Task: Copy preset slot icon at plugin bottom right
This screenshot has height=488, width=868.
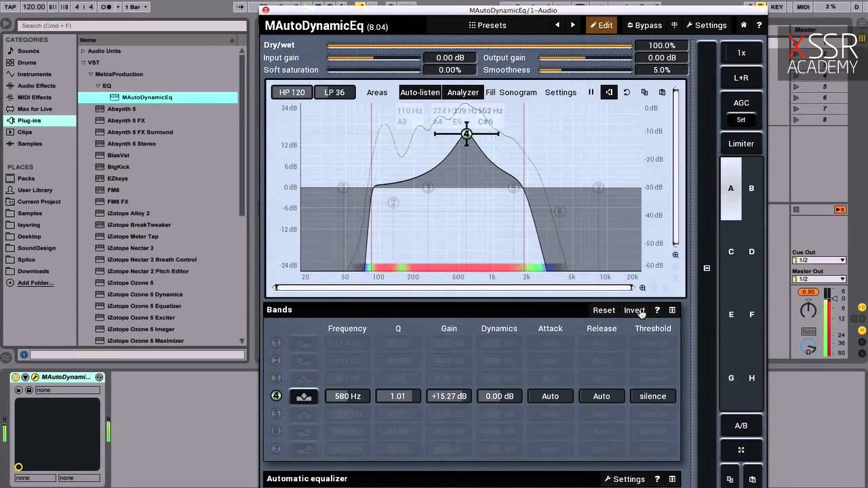Action: (x=730, y=479)
